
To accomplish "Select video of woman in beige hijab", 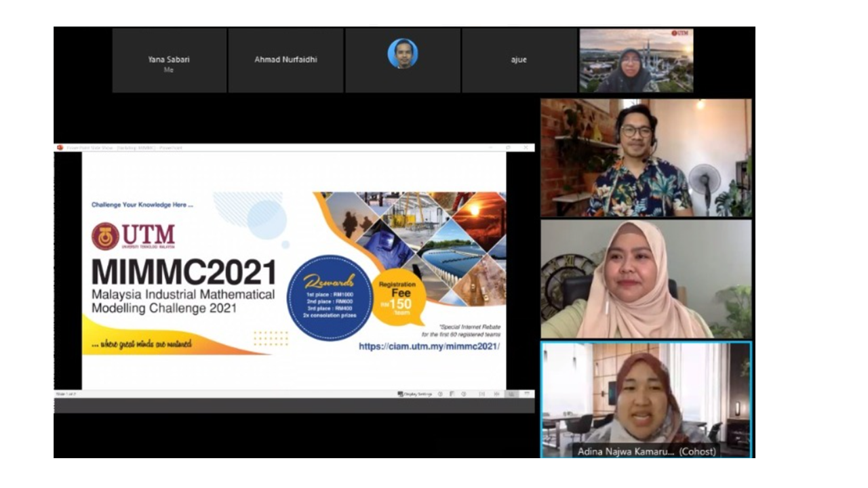I will (x=646, y=279).
